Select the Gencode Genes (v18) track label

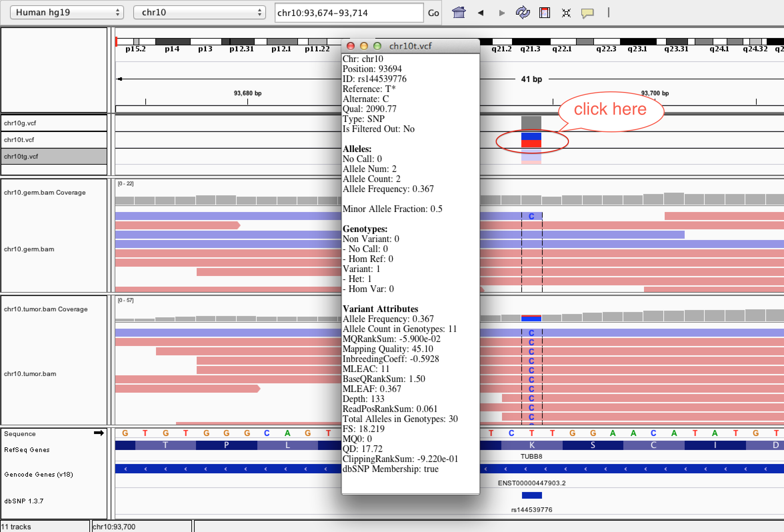pyautogui.click(x=38, y=474)
